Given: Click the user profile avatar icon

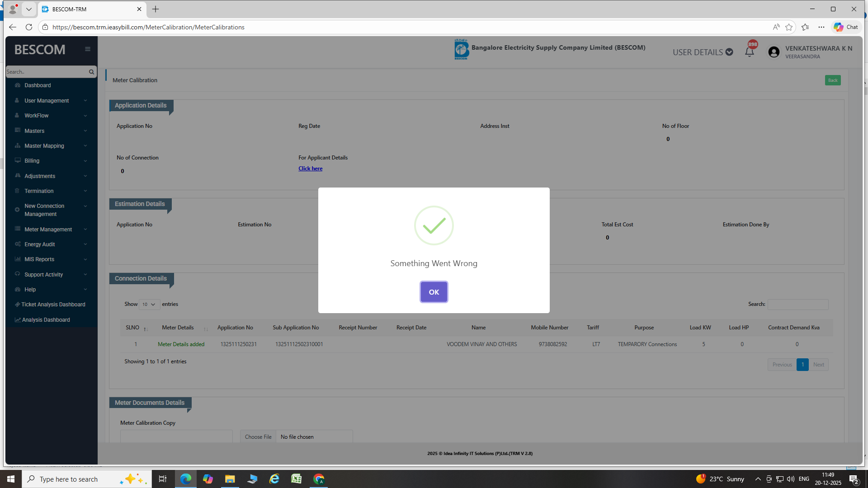Looking at the screenshot, I should pyautogui.click(x=774, y=52).
